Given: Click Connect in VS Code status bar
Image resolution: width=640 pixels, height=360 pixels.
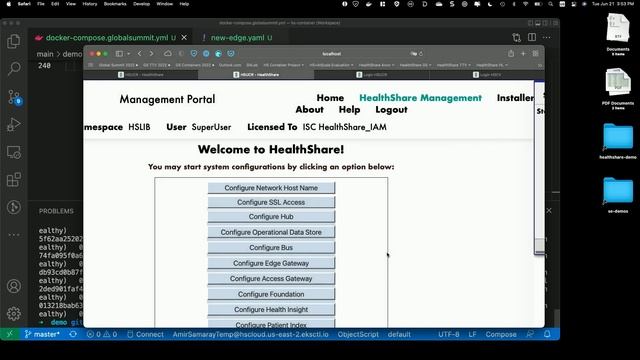Looking at the screenshot, I should coord(145,334).
